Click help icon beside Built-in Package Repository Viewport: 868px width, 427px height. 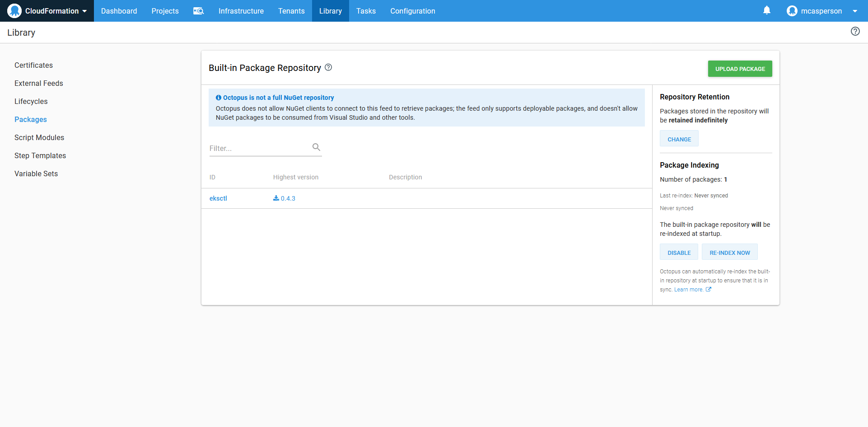(x=328, y=67)
